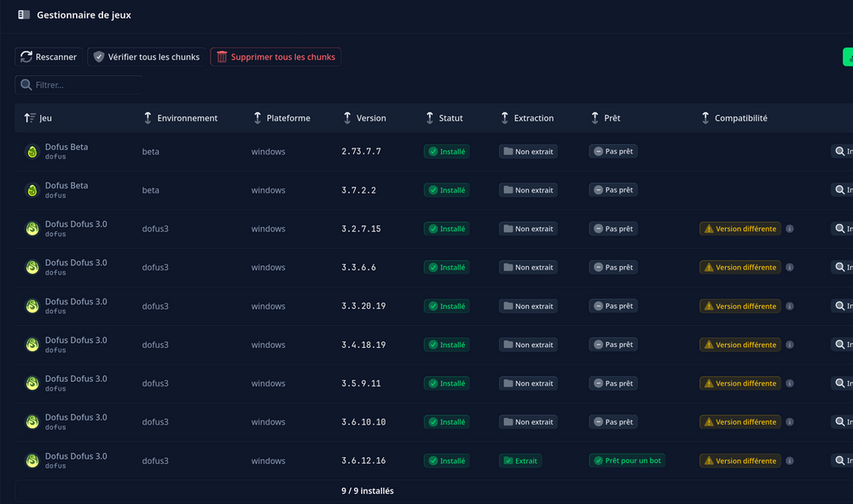Sort by Environnement column header
Image resolution: width=853 pixels, height=504 pixels.
tap(180, 118)
